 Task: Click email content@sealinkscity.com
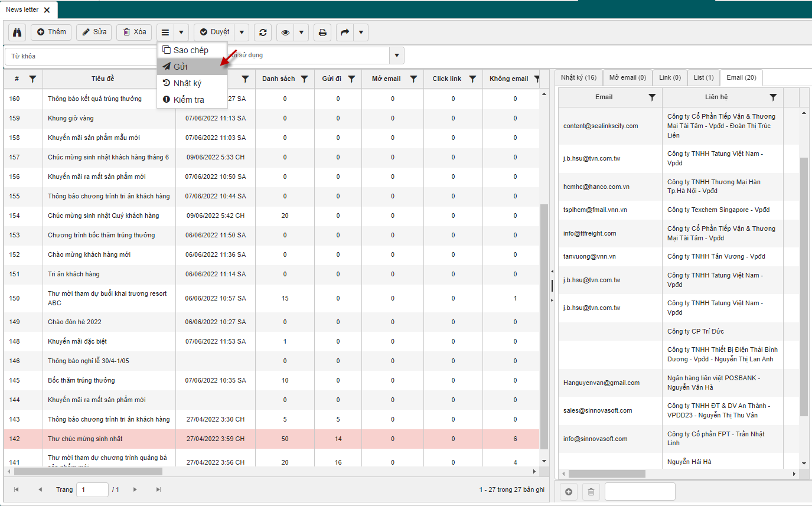point(601,126)
